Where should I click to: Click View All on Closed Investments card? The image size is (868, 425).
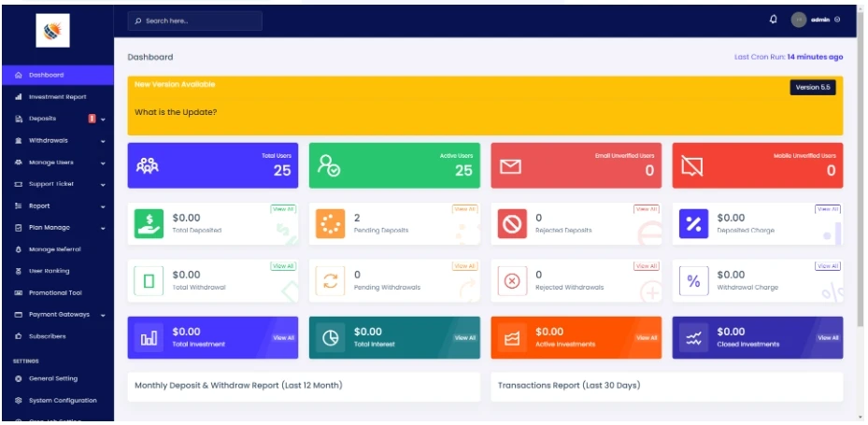pyautogui.click(x=828, y=338)
